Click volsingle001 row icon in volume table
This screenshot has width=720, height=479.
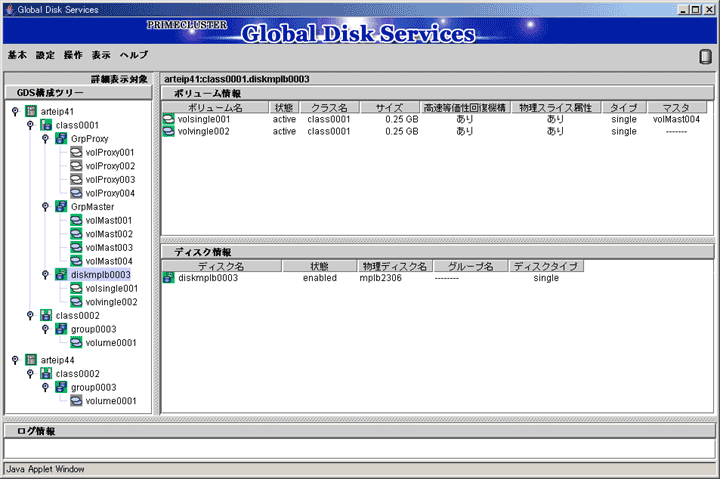pos(169,119)
